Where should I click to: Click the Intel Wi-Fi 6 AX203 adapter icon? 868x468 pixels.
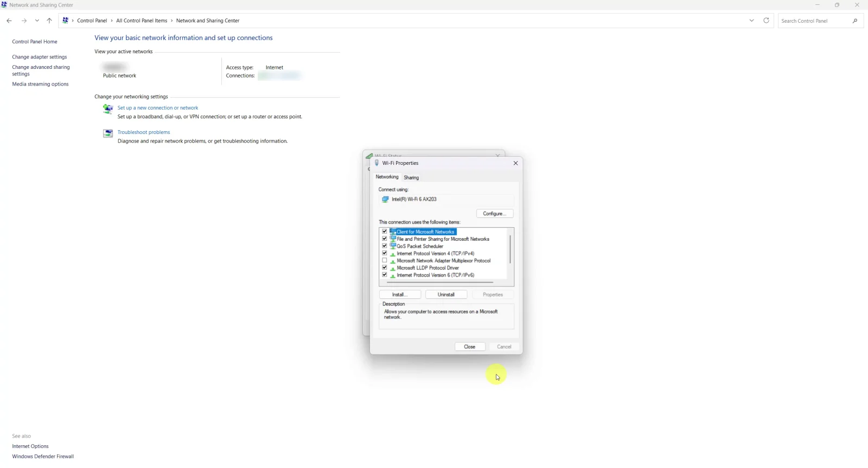(x=385, y=200)
